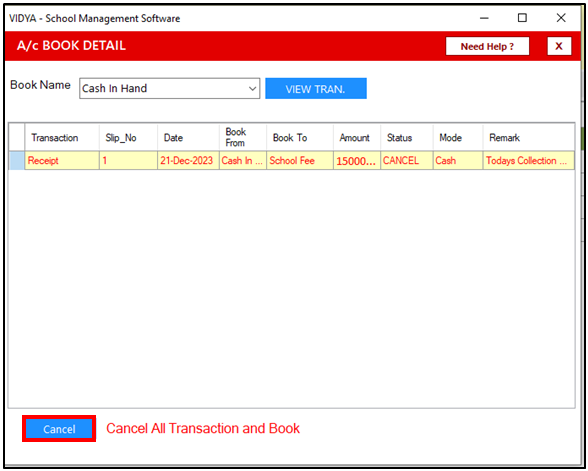The height and width of the screenshot is (471, 588).
Task: Click the Todays Collection remark cell
Action: pos(528,160)
